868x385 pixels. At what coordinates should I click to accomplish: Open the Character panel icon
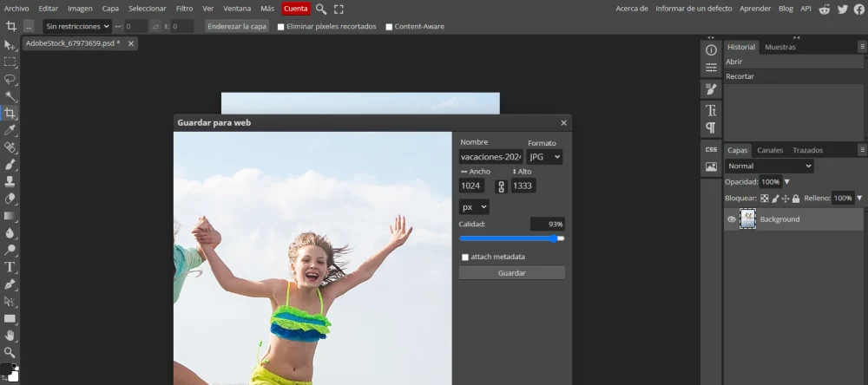(712, 110)
